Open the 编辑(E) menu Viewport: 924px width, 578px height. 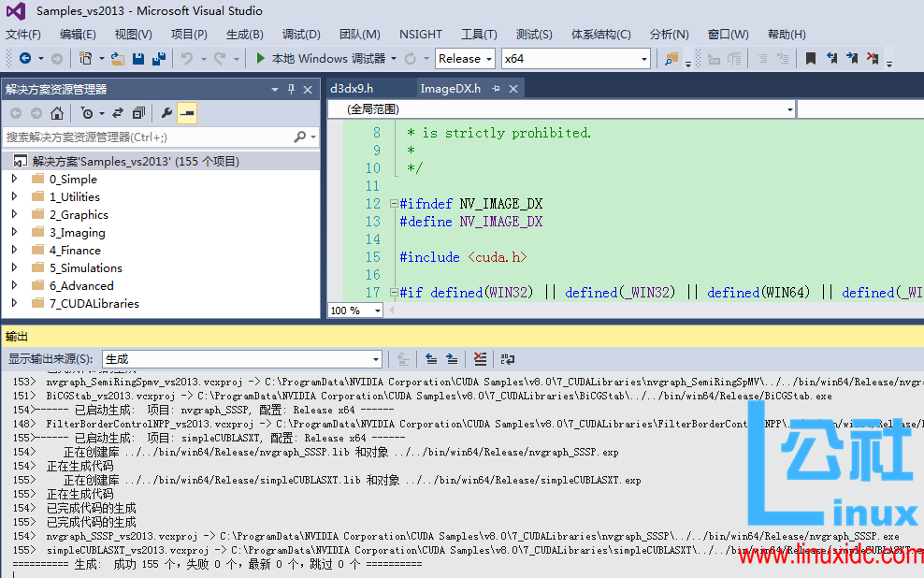(78, 35)
